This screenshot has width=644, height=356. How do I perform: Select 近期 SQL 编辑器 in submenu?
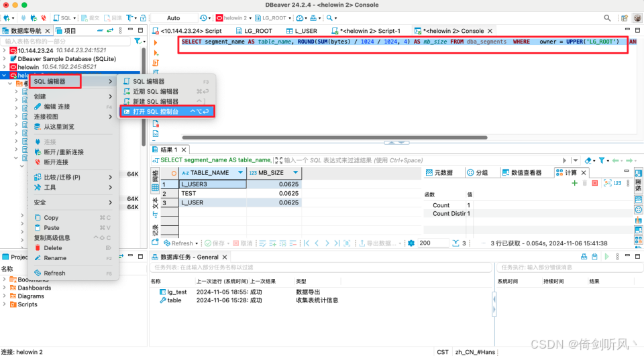[167, 92]
